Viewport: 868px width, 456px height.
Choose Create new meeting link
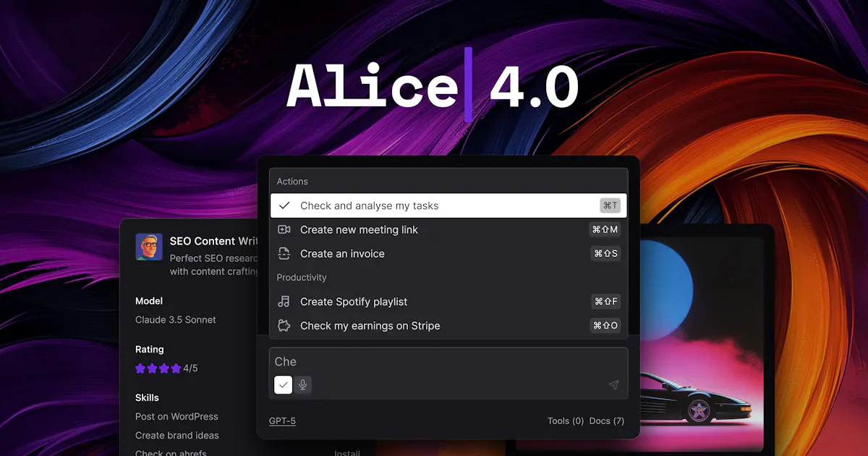pyautogui.click(x=448, y=229)
